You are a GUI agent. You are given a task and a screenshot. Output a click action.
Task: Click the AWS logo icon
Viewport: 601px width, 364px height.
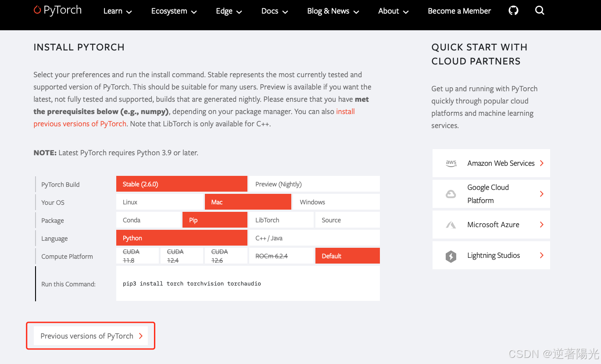(x=451, y=163)
